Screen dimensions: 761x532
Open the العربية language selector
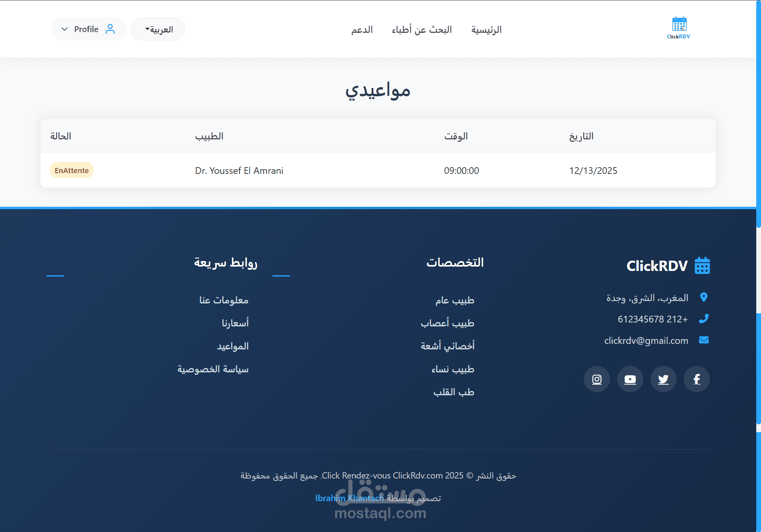(x=158, y=29)
